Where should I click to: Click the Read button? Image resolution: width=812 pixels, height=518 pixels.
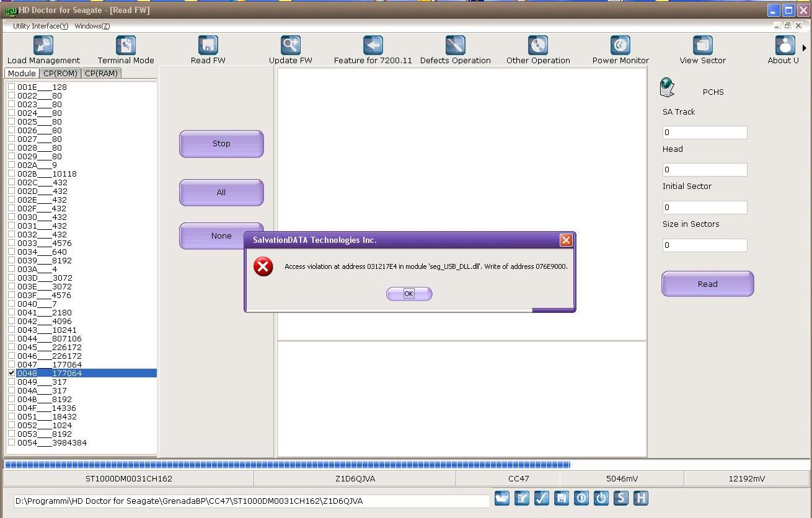click(x=708, y=284)
